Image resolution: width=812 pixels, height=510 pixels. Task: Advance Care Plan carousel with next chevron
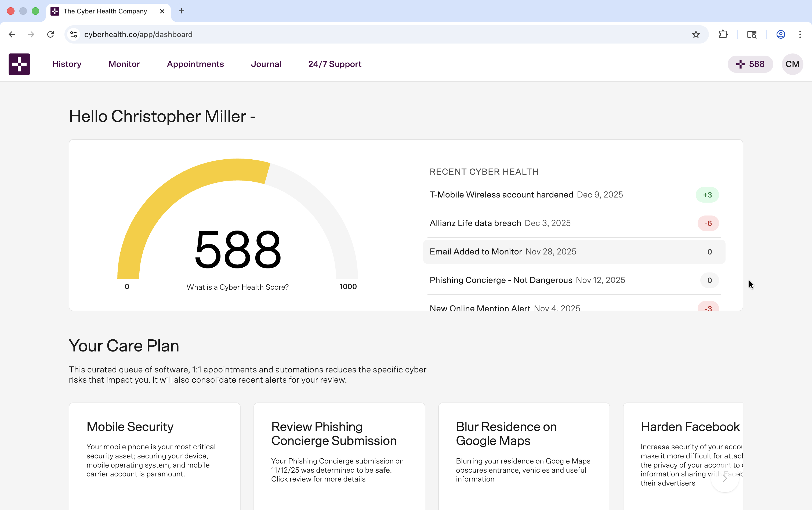coord(725,478)
